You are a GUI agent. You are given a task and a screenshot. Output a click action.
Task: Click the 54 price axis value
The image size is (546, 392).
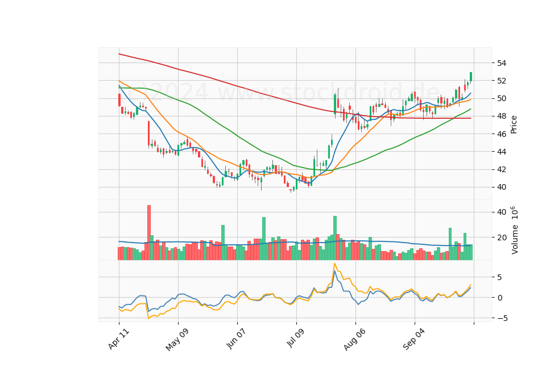(x=502, y=63)
